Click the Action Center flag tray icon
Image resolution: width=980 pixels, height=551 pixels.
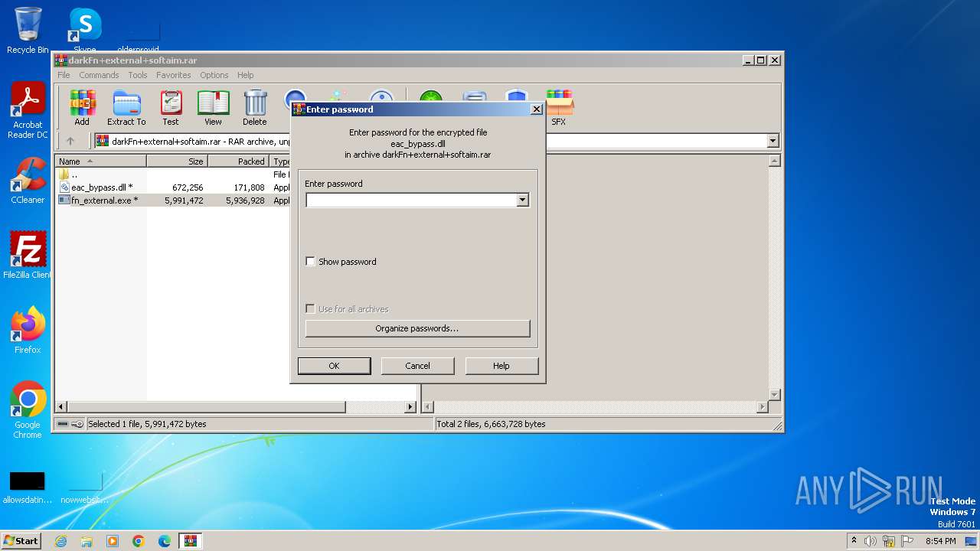907,541
